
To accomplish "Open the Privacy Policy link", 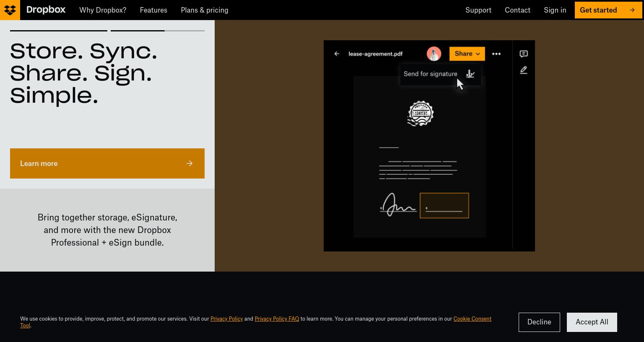I will 226,319.
